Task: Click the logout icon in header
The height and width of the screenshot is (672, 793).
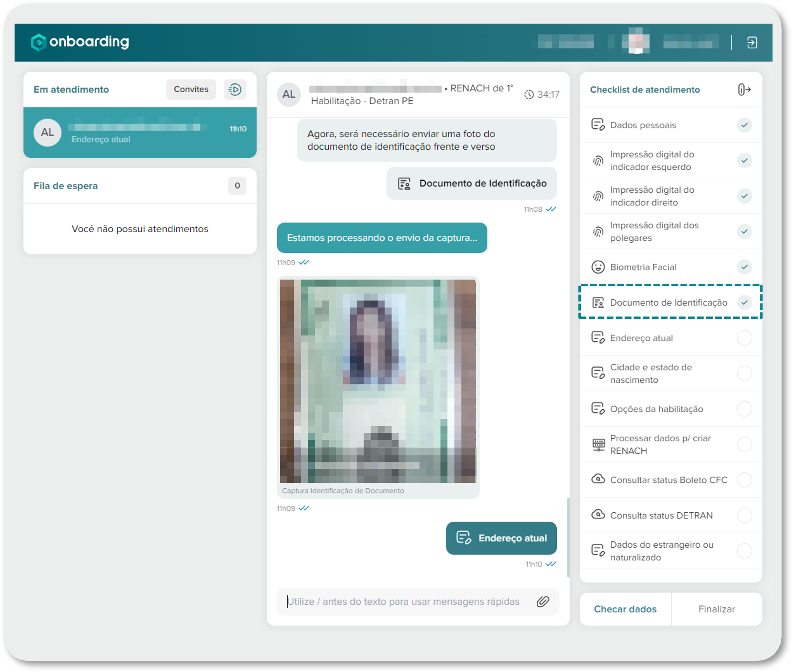Action: pos(752,43)
